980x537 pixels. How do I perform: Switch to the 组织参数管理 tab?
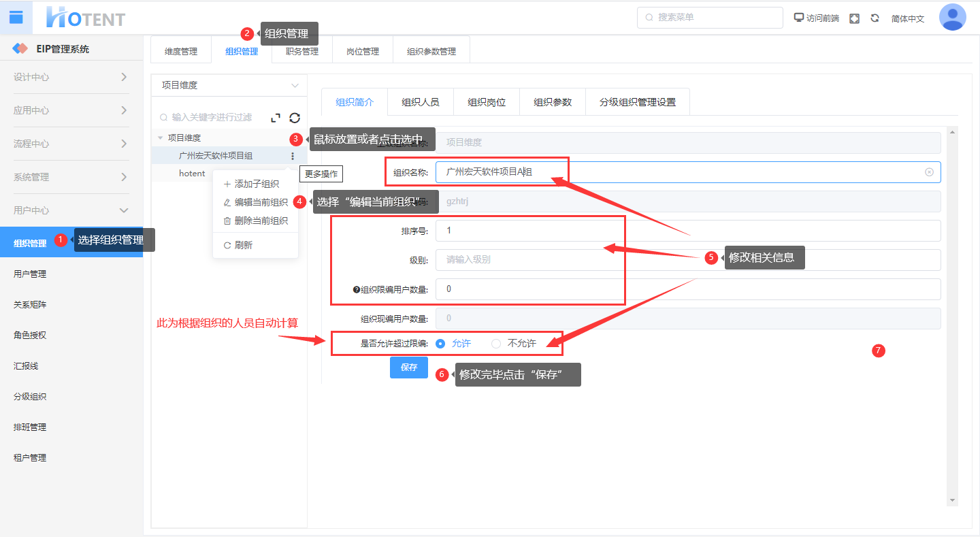[x=431, y=51]
